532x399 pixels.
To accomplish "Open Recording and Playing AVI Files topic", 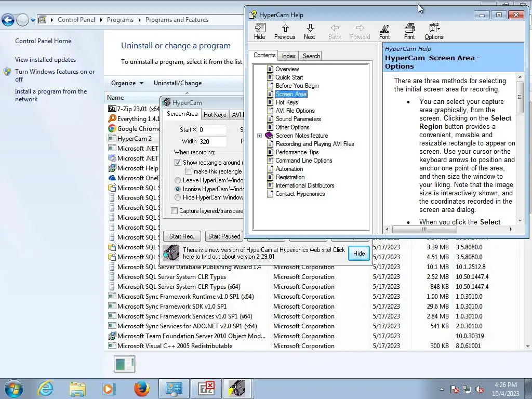I will click(314, 144).
